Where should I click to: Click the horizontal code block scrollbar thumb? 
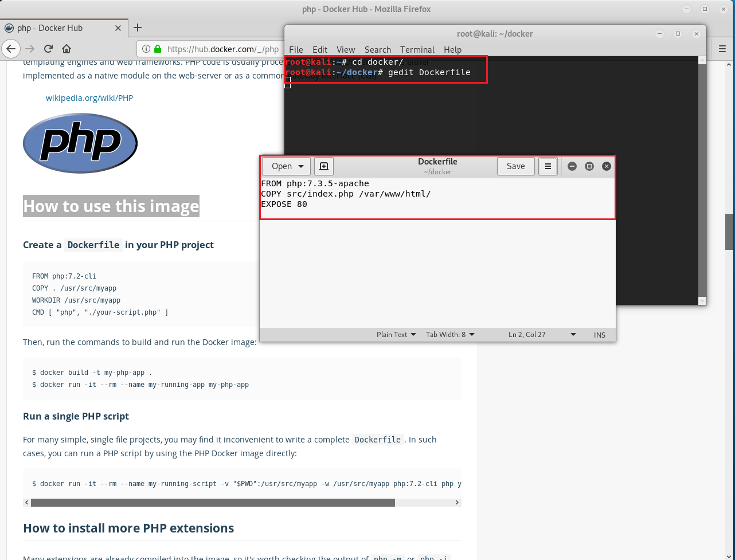tap(213, 503)
